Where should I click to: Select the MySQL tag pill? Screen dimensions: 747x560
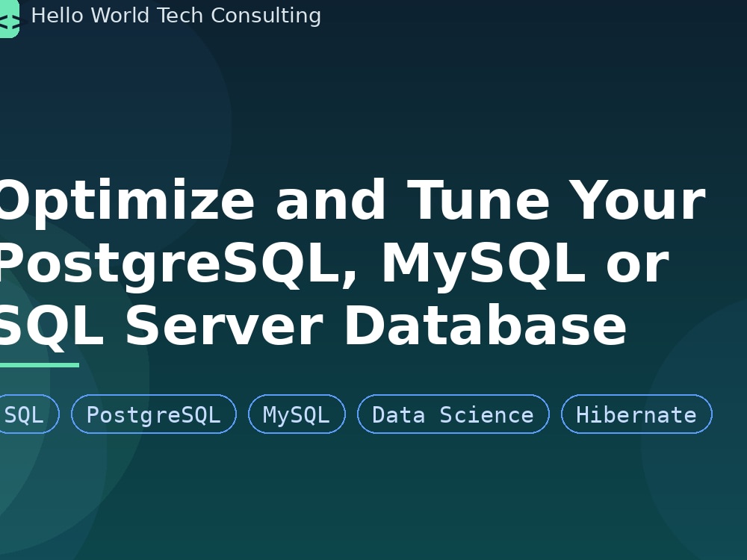297,414
